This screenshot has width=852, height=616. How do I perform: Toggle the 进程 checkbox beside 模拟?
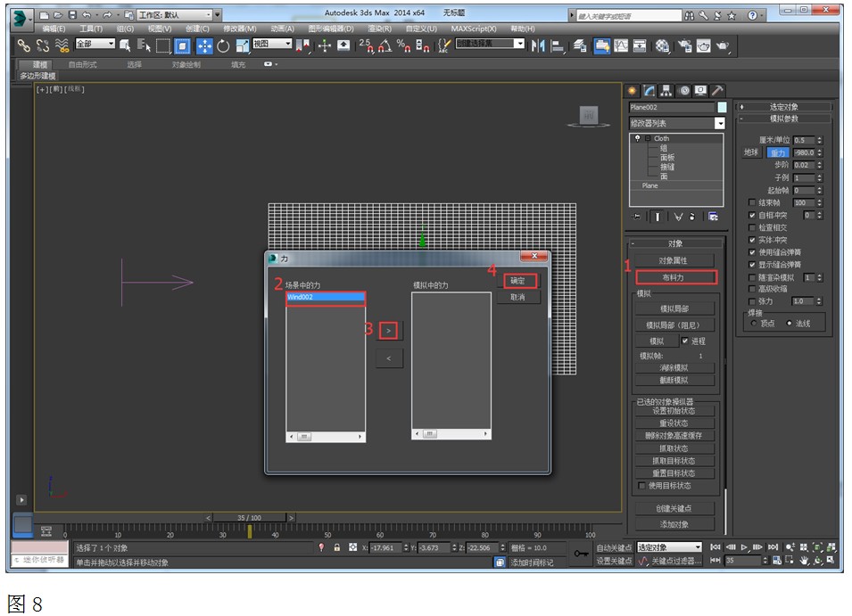pos(684,341)
